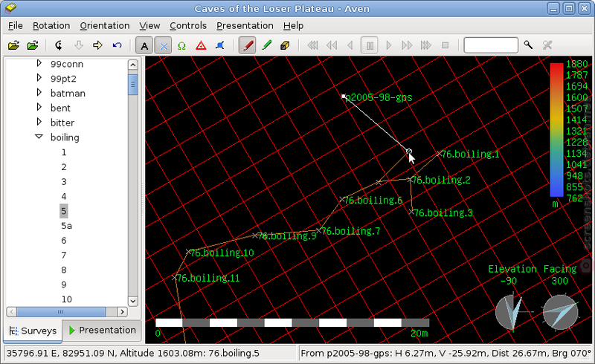Select station 7 in survey tree
This screenshot has width=595, height=364.
(x=64, y=256)
